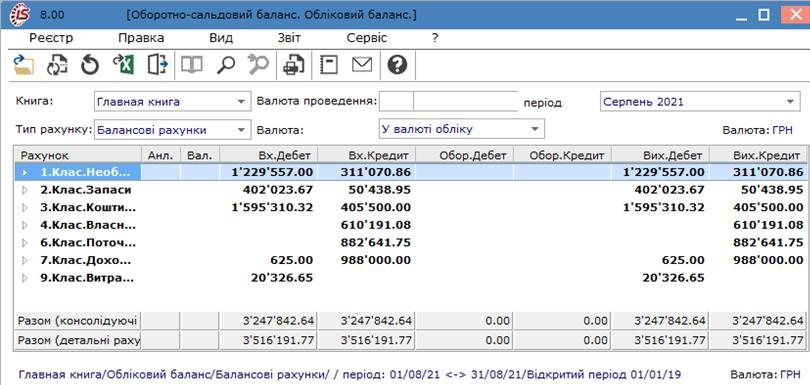Viewport: 810px width, 385px height.
Task: Click Вх.Кредит value 610'191.08
Action: (x=376, y=225)
